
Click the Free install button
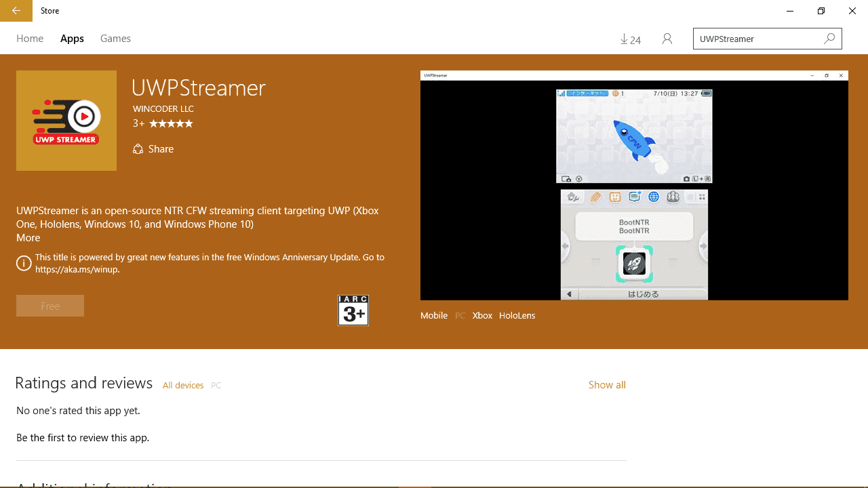pos(50,306)
